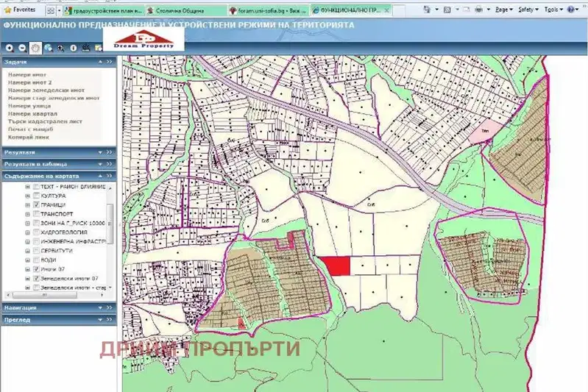The image size is (588, 392).
Task: Open the Търси кадастрален лист task
Action: [45, 121]
